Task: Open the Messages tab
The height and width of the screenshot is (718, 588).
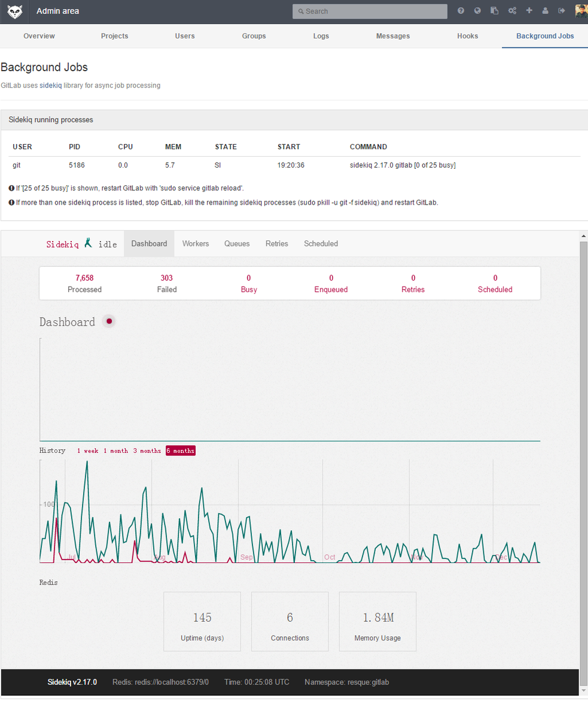Action: pyautogui.click(x=393, y=36)
